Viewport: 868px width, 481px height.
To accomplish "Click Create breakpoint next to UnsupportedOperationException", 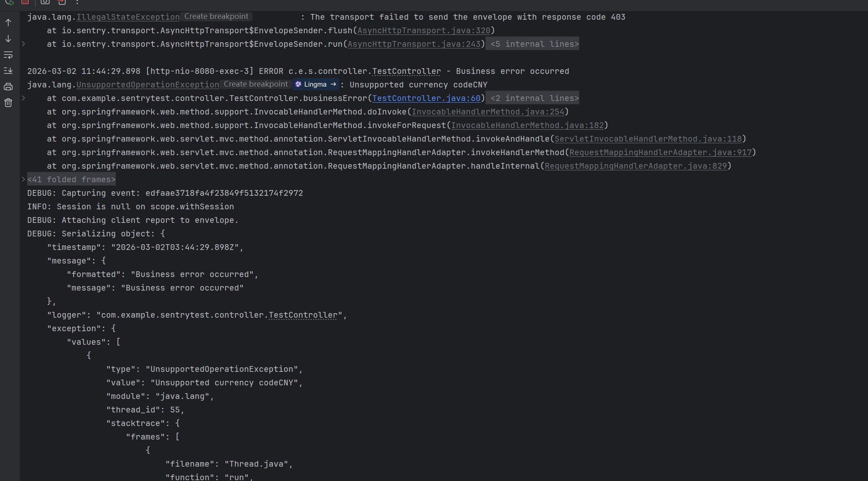I will click(256, 84).
